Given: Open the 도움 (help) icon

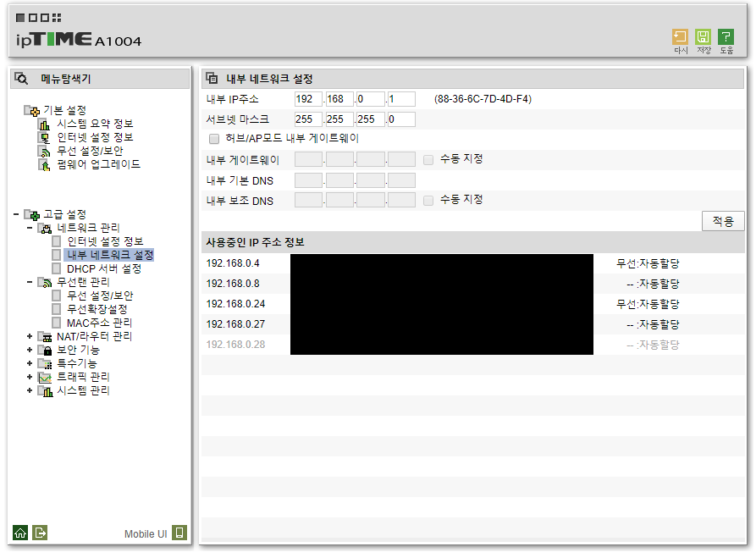Looking at the screenshot, I should coord(726,37).
